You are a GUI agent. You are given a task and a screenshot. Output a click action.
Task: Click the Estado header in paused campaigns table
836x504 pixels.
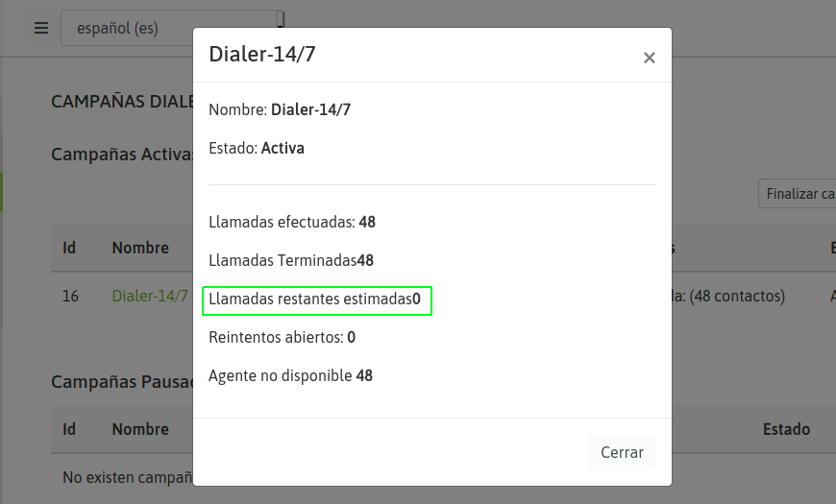(786, 429)
